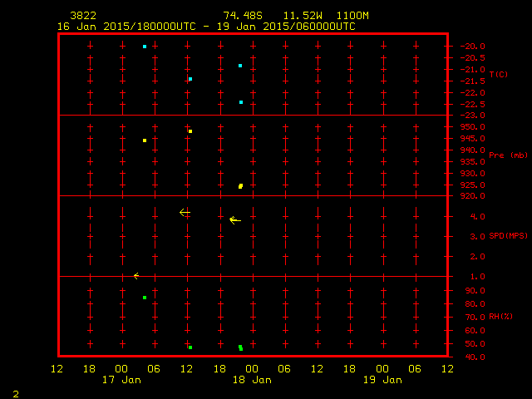Click the 17 Jan date label

(x=121, y=380)
